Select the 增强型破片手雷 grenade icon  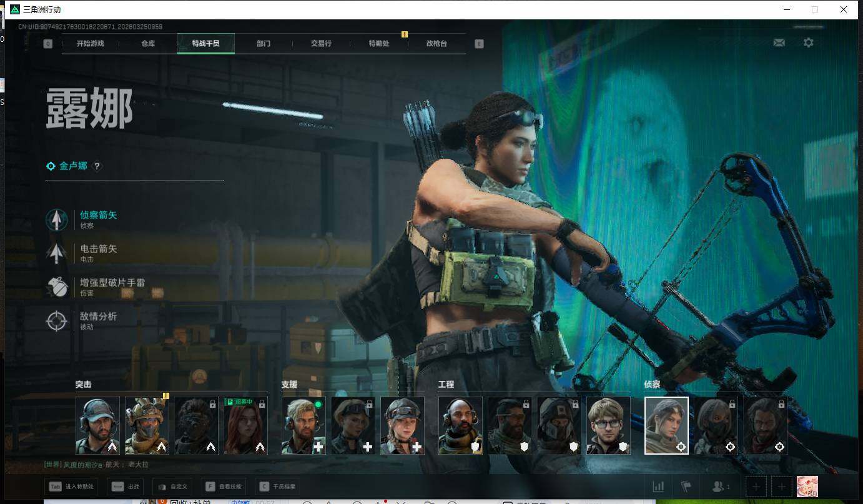[x=57, y=287]
